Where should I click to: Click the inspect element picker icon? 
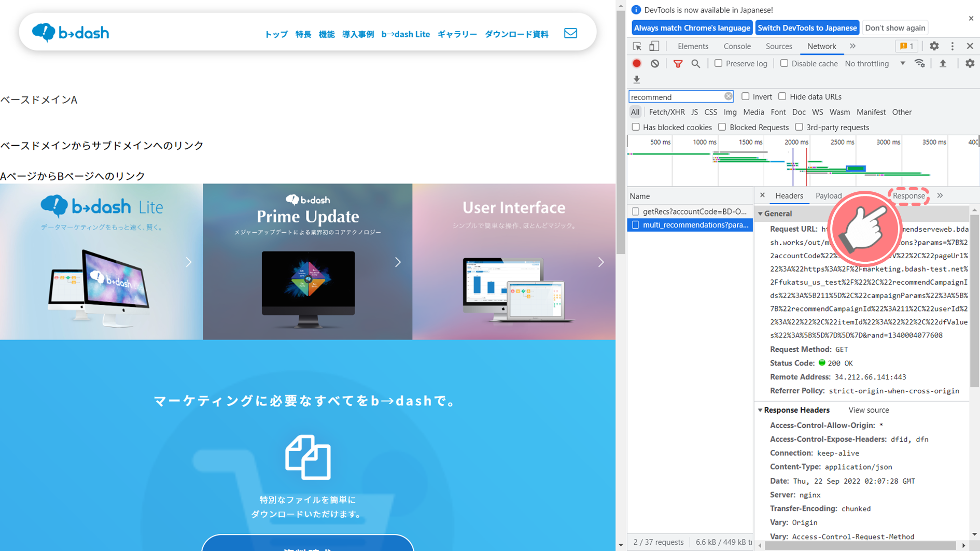click(x=637, y=46)
